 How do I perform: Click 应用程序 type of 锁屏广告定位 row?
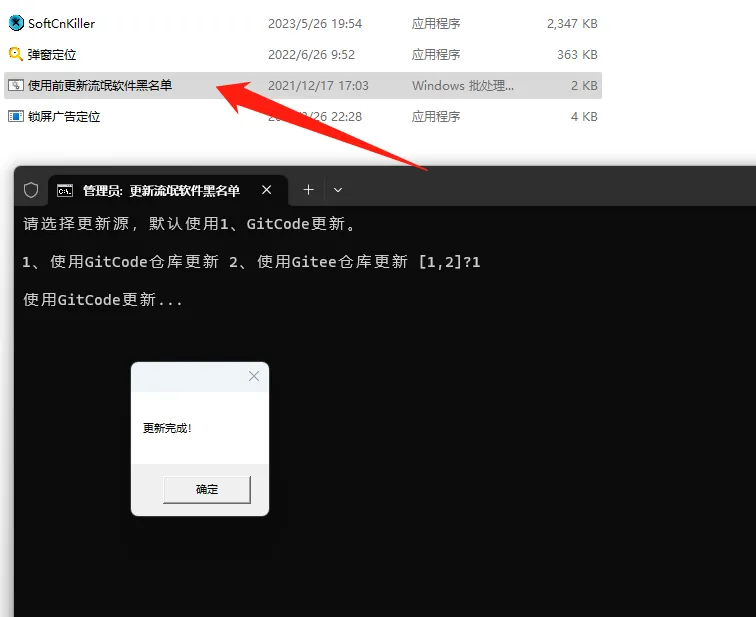coord(436,117)
